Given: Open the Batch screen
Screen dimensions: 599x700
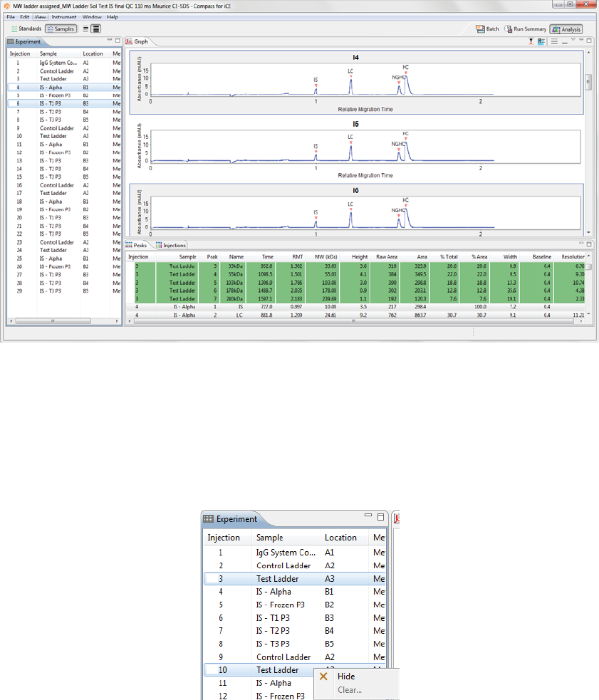Looking at the screenshot, I should 487,29.
